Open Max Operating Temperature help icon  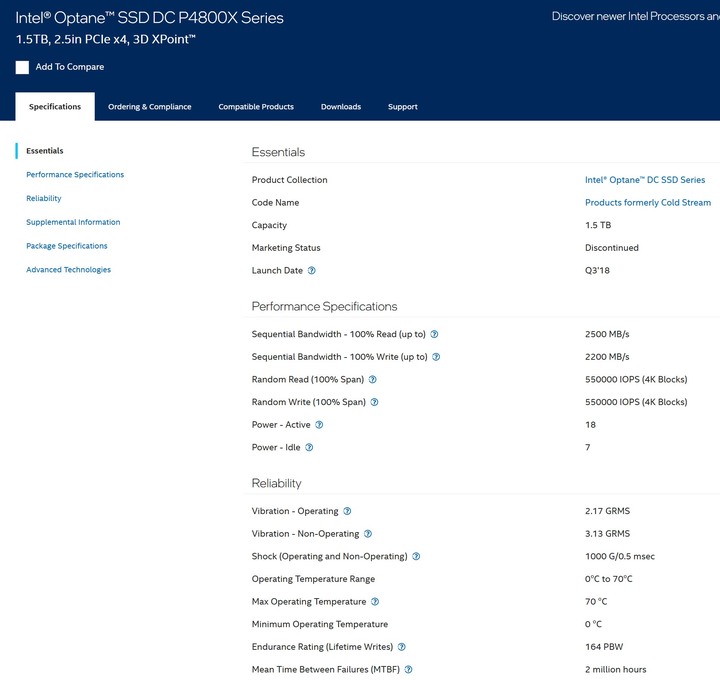[x=375, y=601]
